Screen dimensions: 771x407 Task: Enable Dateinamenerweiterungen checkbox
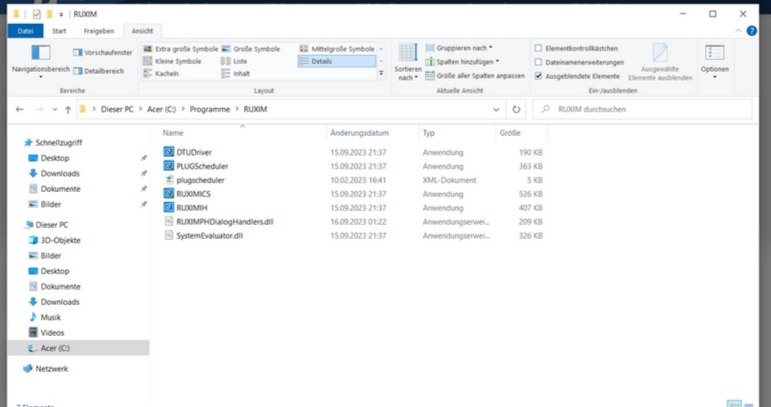538,62
